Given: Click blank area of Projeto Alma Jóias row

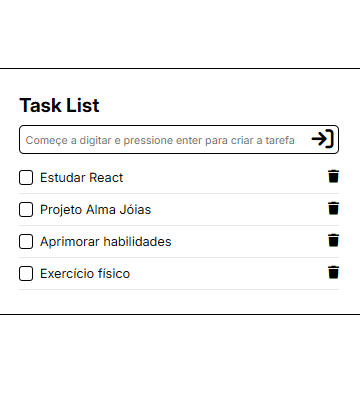Looking at the screenshot, I should pyautogui.click(x=238, y=210).
